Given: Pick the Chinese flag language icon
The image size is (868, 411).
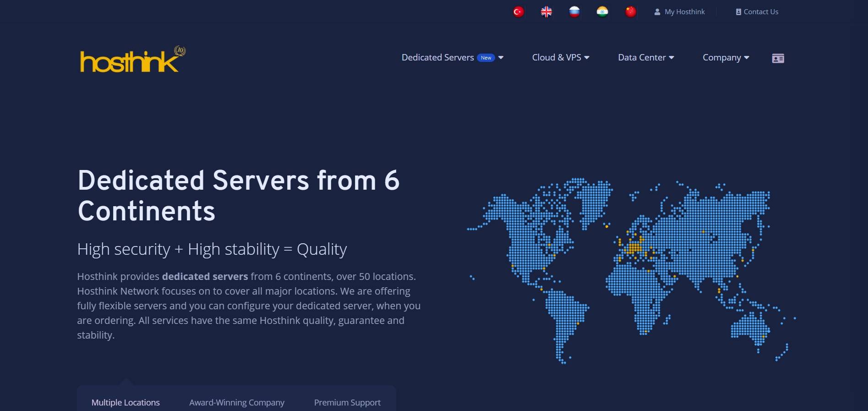Looking at the screenshot, I should coord(631,12).
